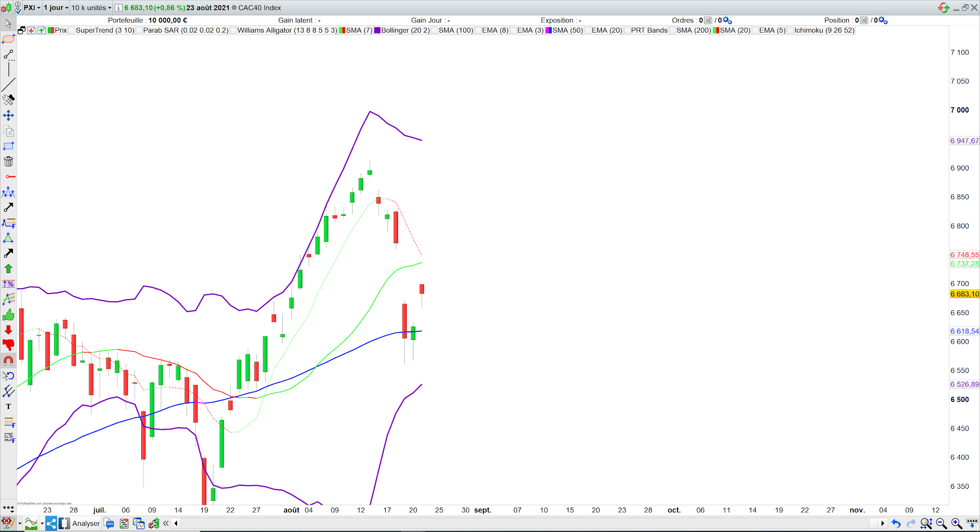
Task: Add a red thumbs-down annotation
Action: point(8,345)
